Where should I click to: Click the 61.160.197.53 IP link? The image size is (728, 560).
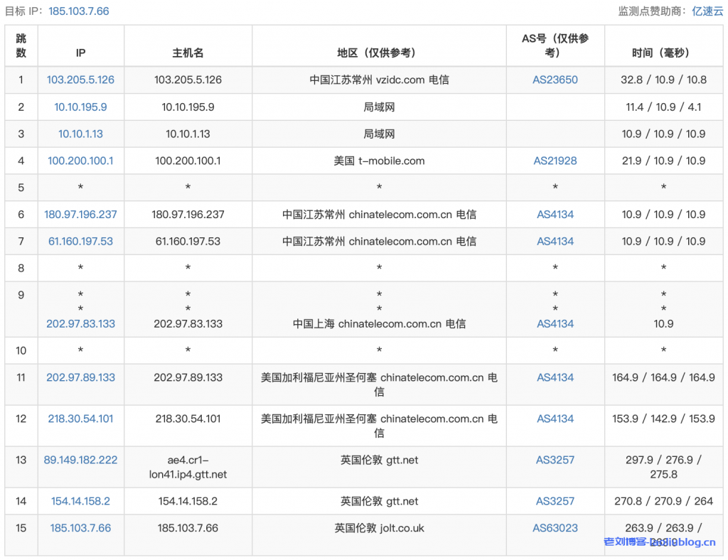tap(80, 241)
